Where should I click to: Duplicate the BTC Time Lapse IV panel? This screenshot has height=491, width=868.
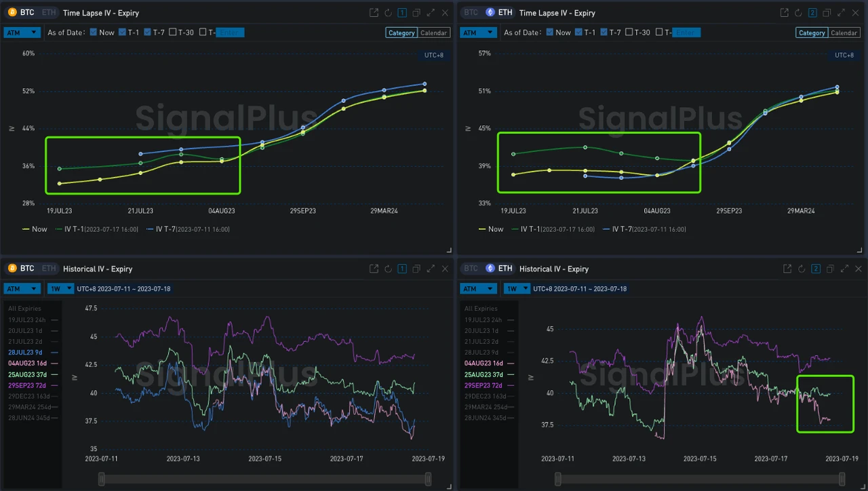click(x=416, y=13)
